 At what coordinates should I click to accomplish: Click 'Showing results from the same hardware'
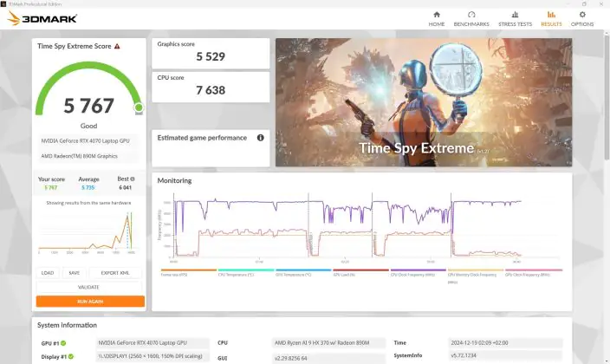[88, 203]
